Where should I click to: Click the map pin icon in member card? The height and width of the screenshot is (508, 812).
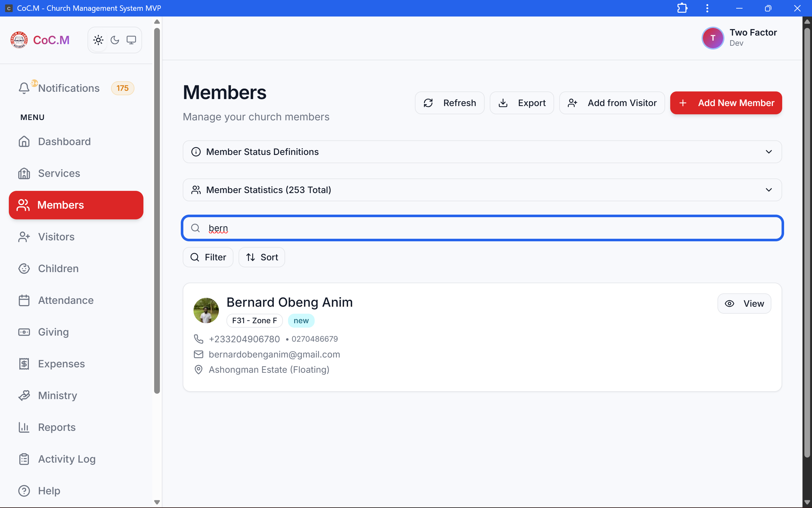[x=199, y=370]
